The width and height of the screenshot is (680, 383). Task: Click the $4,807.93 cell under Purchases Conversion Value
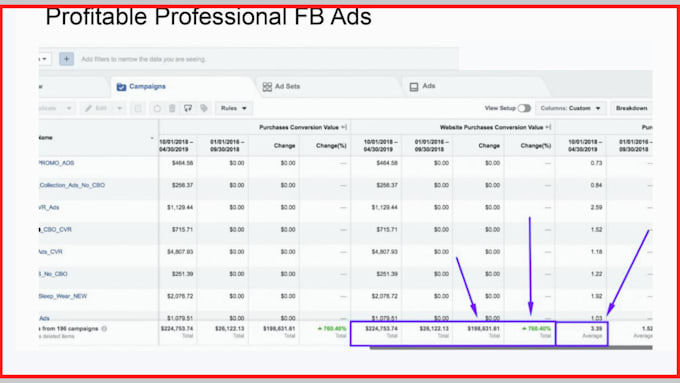pyautogui.click(x=180, y=252)
